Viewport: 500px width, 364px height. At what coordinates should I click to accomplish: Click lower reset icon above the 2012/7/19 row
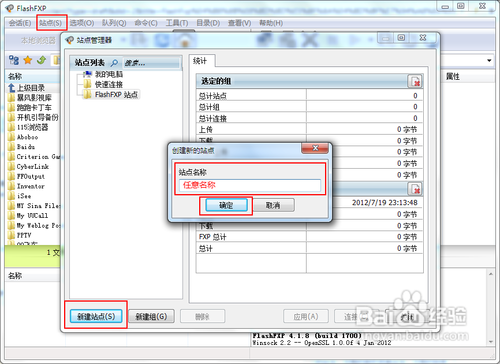coord(415,189)
